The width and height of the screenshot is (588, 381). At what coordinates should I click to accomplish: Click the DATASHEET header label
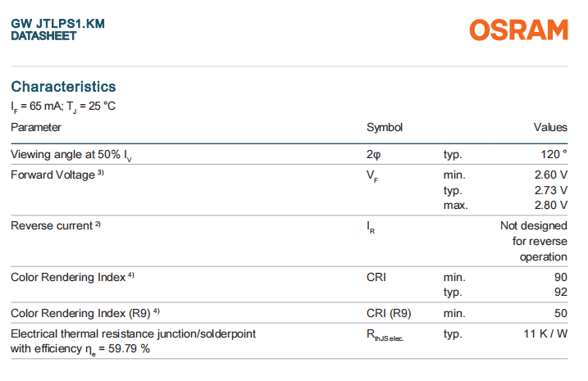[43, 36]
